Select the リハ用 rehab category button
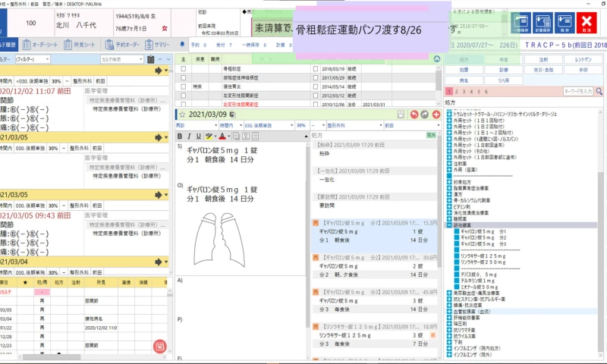The image size is (607, 364). coord(503,80)
